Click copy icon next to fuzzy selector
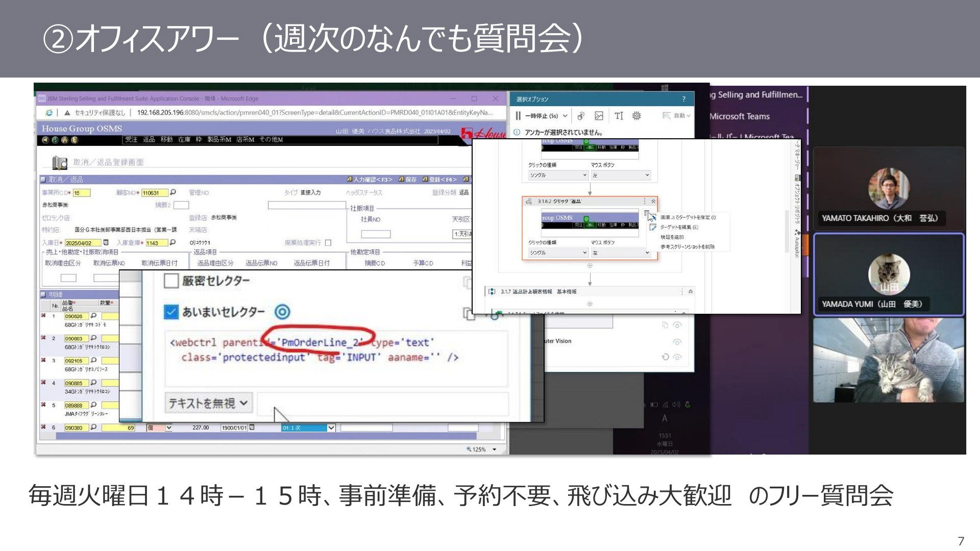Viewport: 980px width, 551px height. click(468, 314)
